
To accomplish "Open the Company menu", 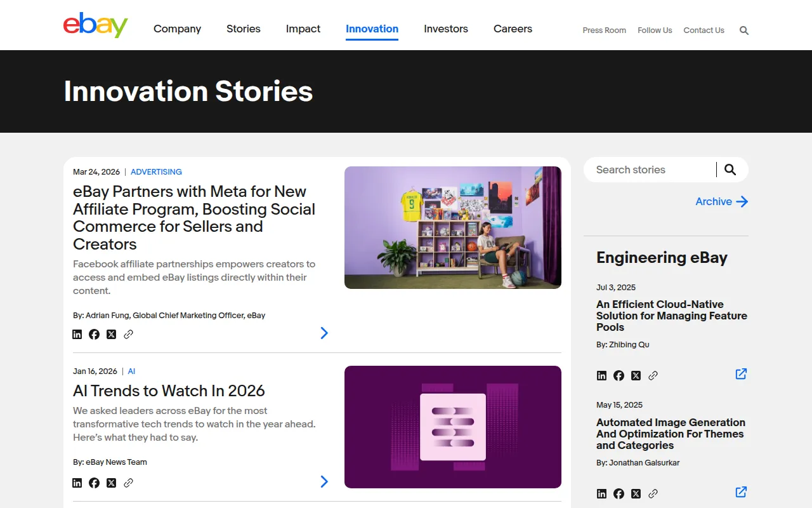I will click(177, 29).
